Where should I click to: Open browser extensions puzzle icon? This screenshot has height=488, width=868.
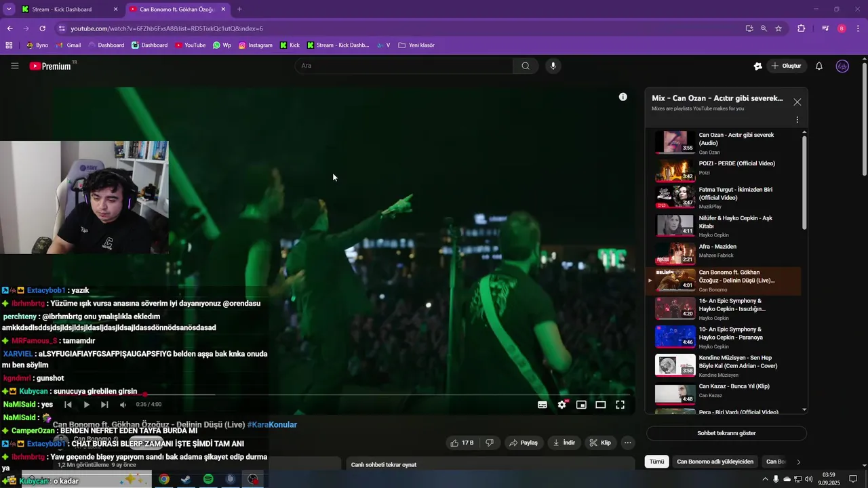802,28
